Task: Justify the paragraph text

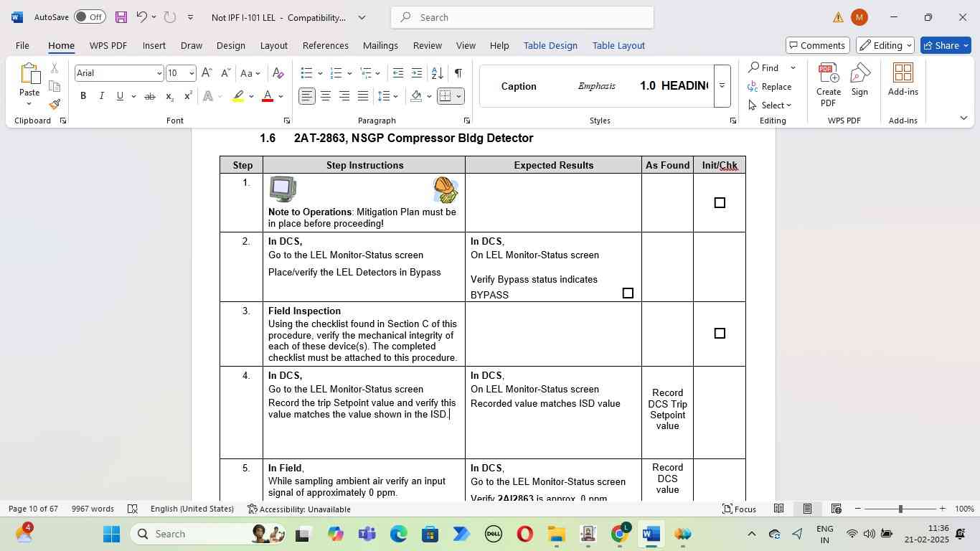Action: 363,96
